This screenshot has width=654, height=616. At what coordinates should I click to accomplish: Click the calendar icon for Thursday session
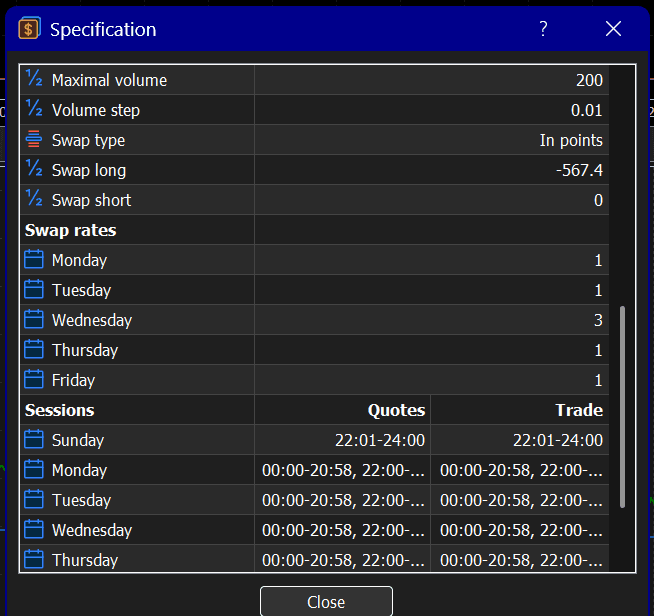click(34, 559)
